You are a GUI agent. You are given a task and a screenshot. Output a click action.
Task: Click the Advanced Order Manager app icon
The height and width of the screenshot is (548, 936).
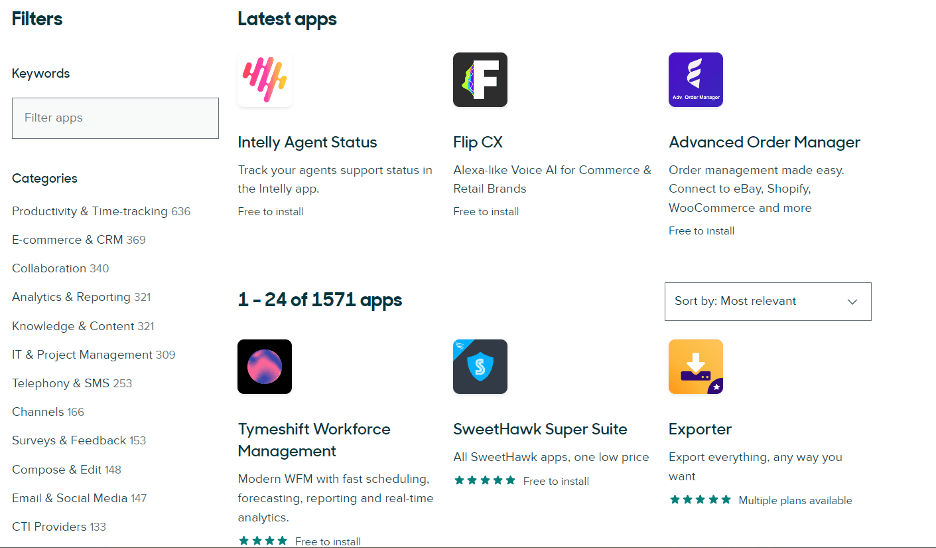(695, 80)
